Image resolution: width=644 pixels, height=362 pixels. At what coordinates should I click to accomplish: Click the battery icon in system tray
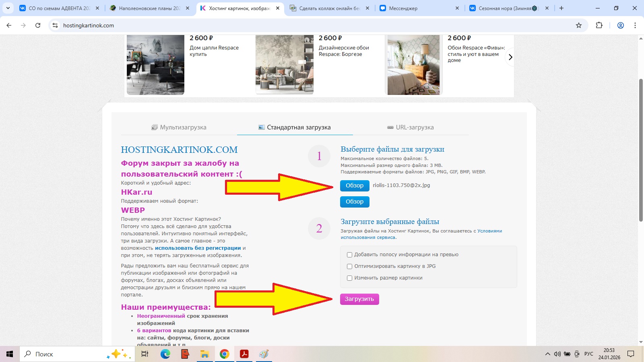[x=567, y=354]
